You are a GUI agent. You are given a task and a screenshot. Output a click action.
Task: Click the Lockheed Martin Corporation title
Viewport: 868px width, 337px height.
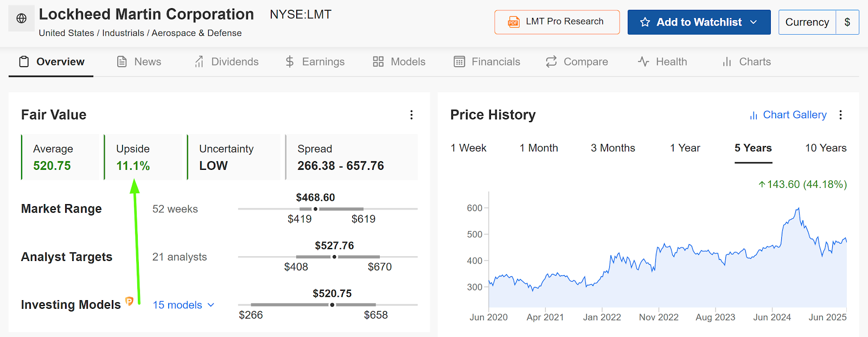(146, 14)
